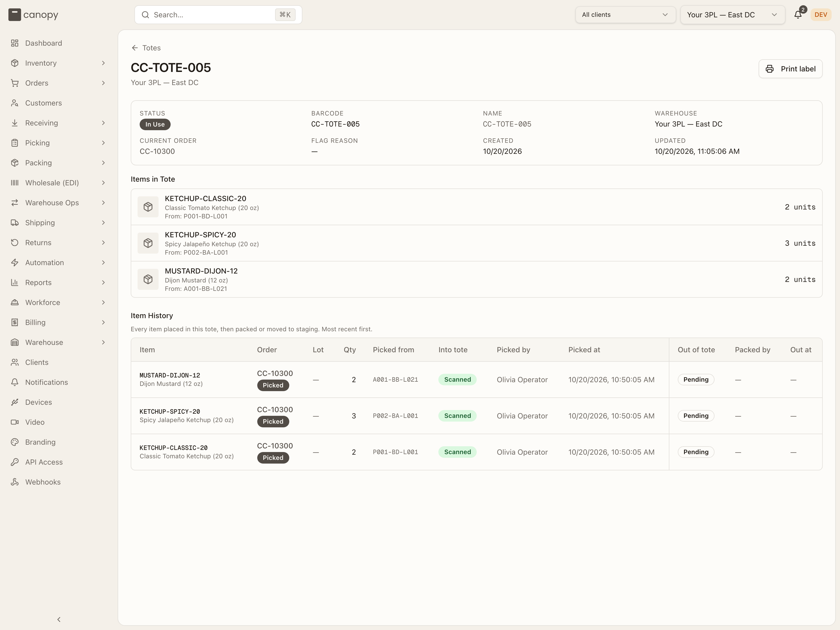840x630 pixels.
Task: Go back to Totes list
Action: coord(146,48)
